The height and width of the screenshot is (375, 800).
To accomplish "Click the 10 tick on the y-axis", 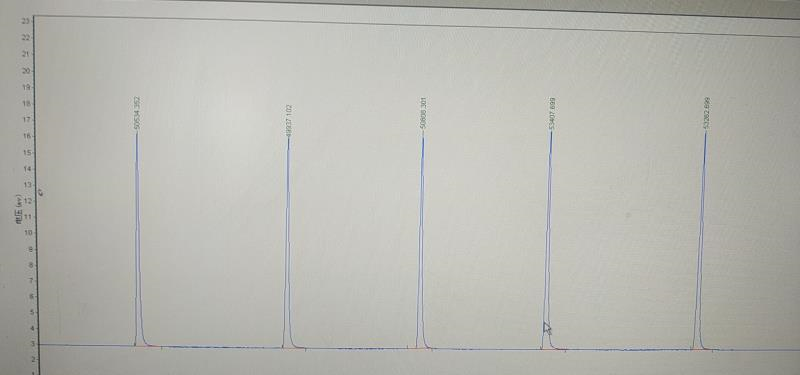I will (x=28, y=233).
